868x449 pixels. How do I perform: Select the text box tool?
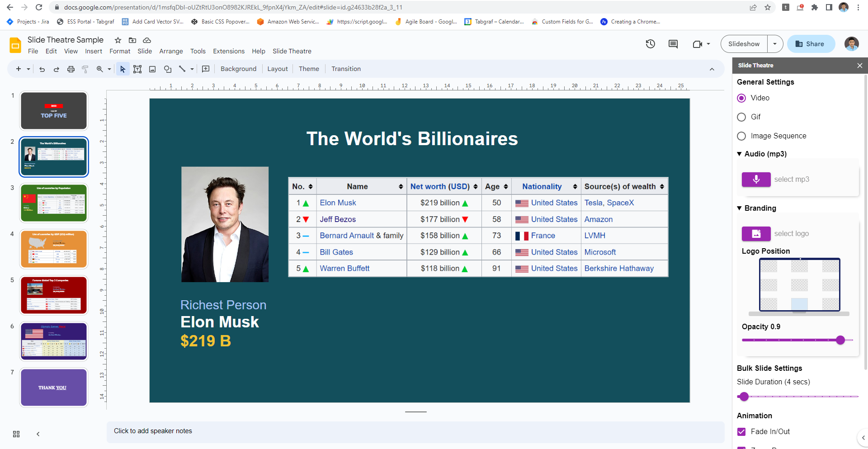[137, 69]
